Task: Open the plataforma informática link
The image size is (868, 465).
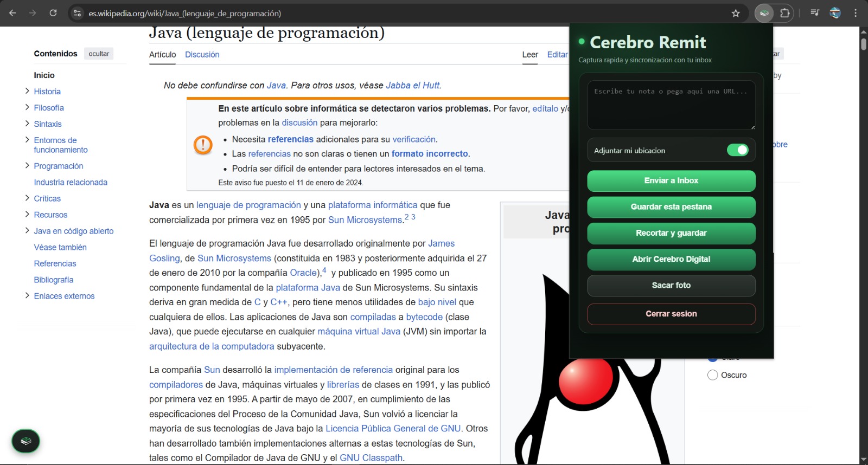Action: pos(373,205)
